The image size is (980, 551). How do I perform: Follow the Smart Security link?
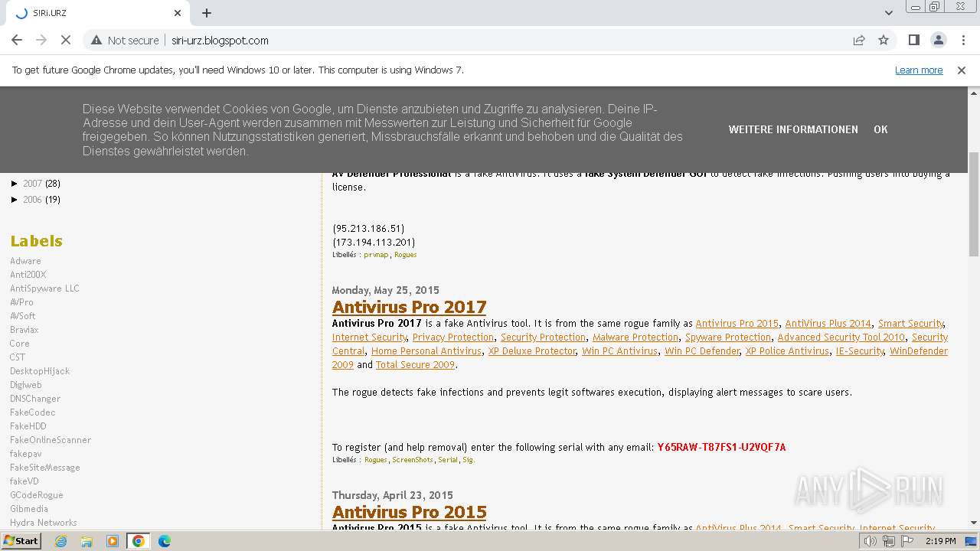pyautogui.click(x=910, y=324)
